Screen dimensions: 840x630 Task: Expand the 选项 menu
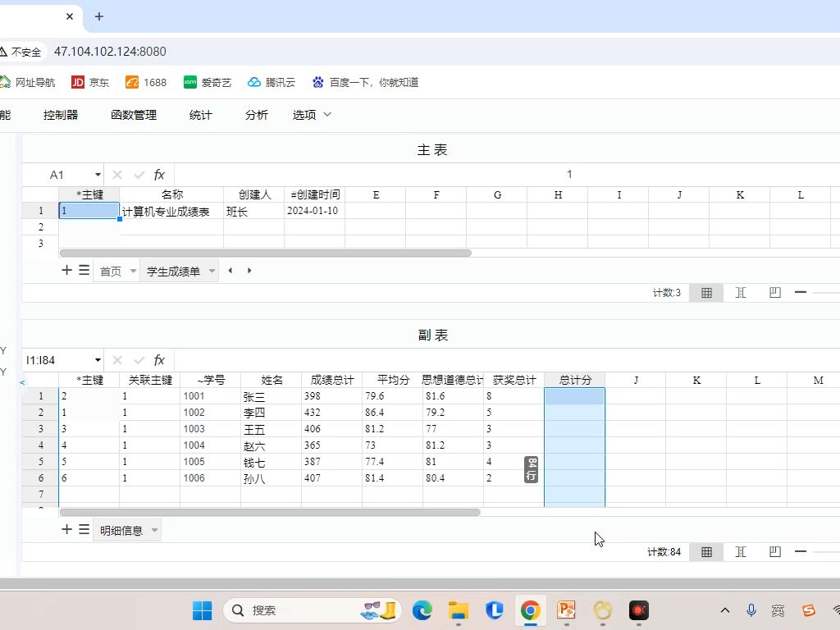click(312, 115)
